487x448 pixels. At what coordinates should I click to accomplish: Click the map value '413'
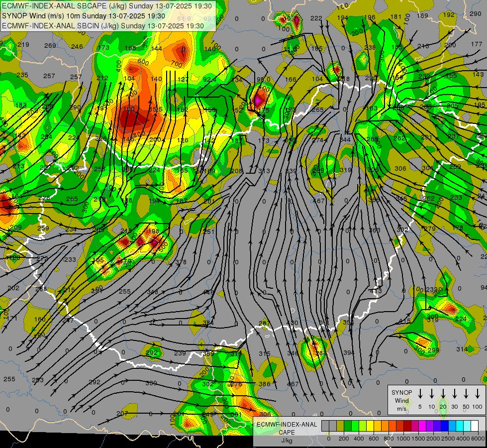376,291
